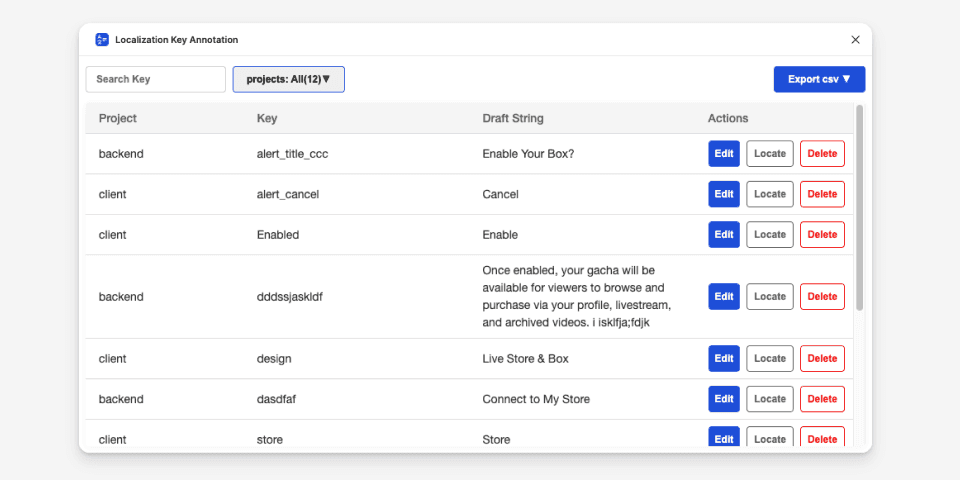Image resolution: width=960 pixels, height=480 pixels.
Task: Click the project cell of the alert_title_ccc row
Action: click(x=121, y=154)
